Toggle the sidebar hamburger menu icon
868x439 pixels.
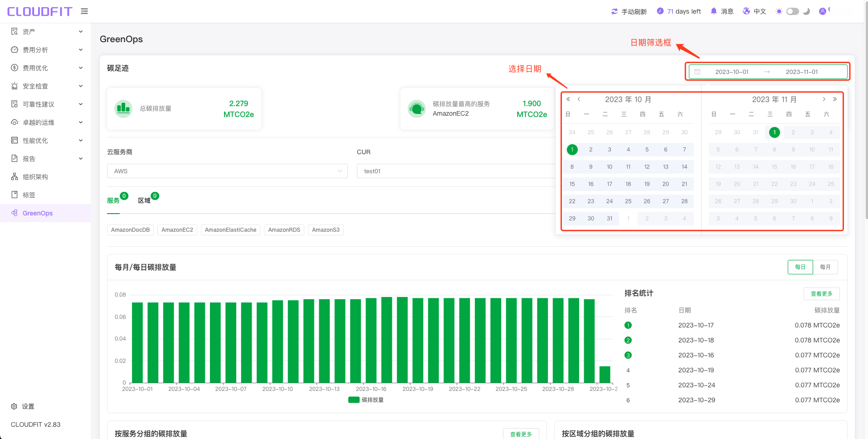pyautogui.click(x=84, y=11)
